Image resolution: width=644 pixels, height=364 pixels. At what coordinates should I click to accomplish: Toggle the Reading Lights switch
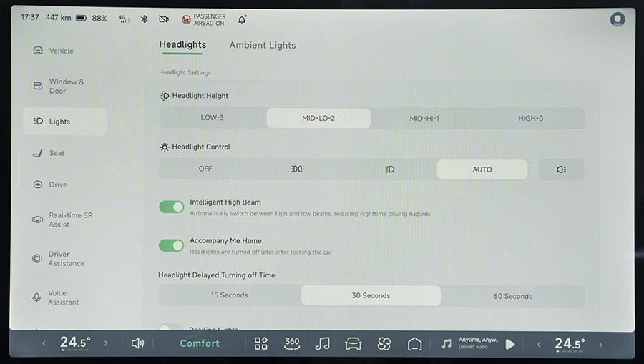tap(172, 328)
